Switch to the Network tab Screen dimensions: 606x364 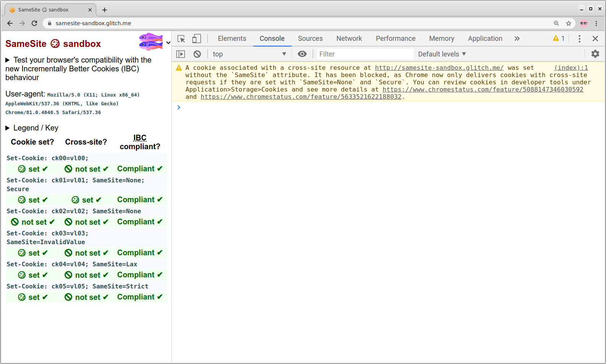click(x=349, y=39)
